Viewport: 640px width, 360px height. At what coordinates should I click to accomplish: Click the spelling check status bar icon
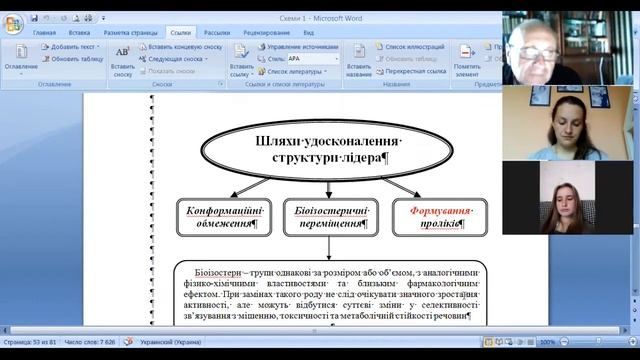[x=128, y=342]
